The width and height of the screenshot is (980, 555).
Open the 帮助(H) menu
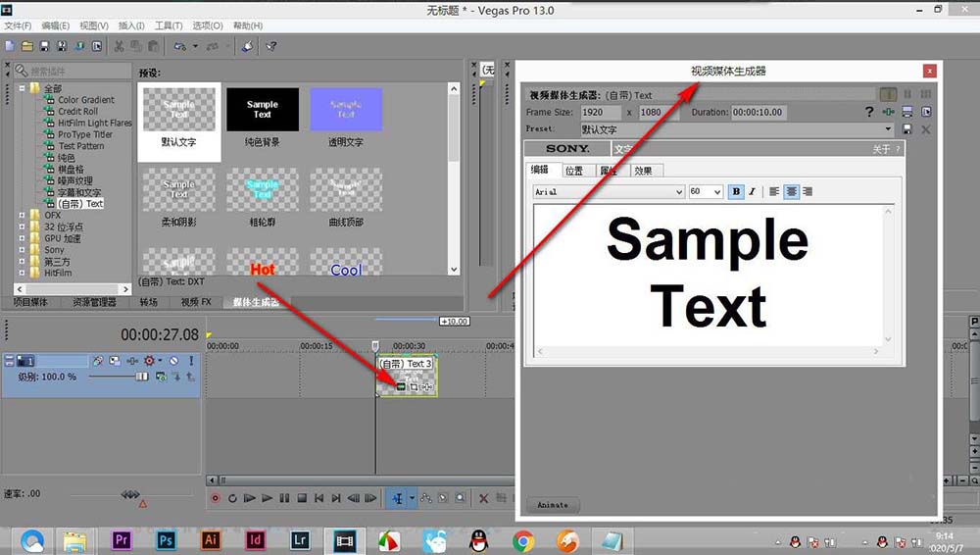tap(248, 25)
